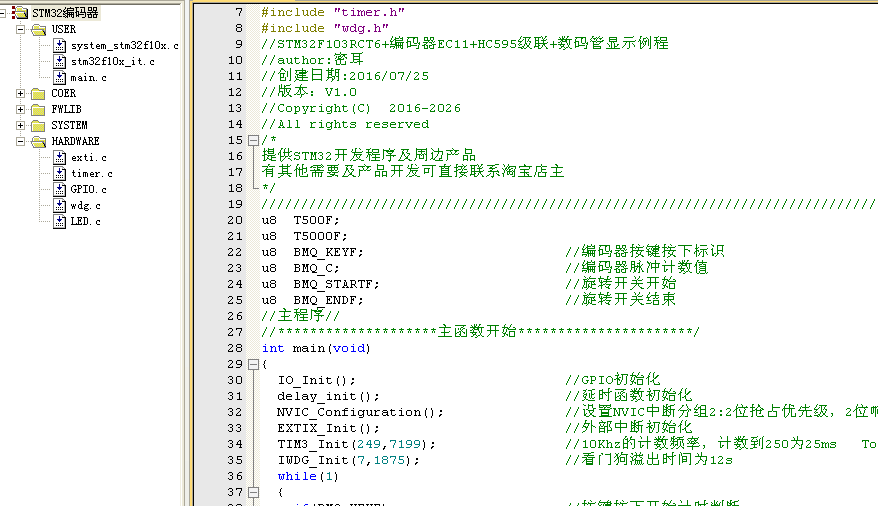Click the BMQ_KEYF variable declaration
The image size is (878, 506).
tap(312, 252)
